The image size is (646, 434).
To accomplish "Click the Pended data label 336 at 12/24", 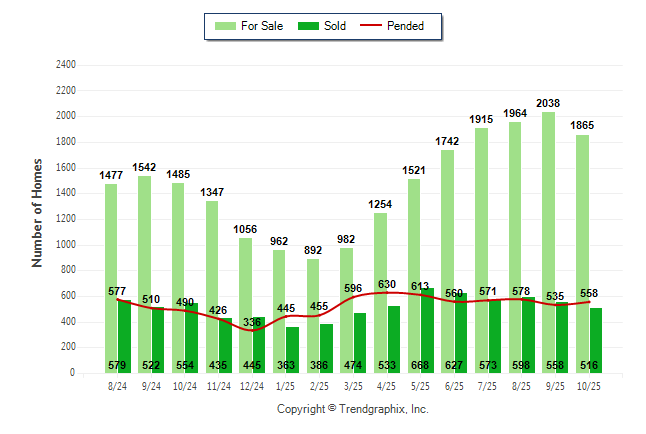I will click(250, 322).
